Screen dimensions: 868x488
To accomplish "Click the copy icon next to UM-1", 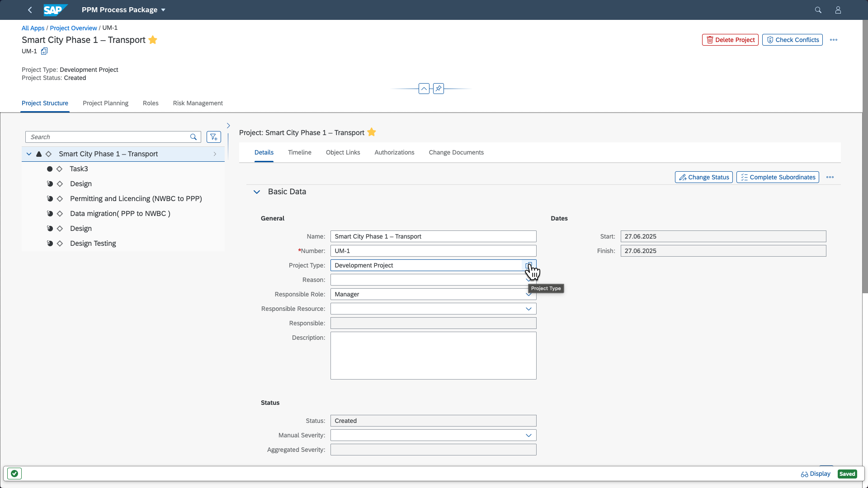I will coord(44,52).
